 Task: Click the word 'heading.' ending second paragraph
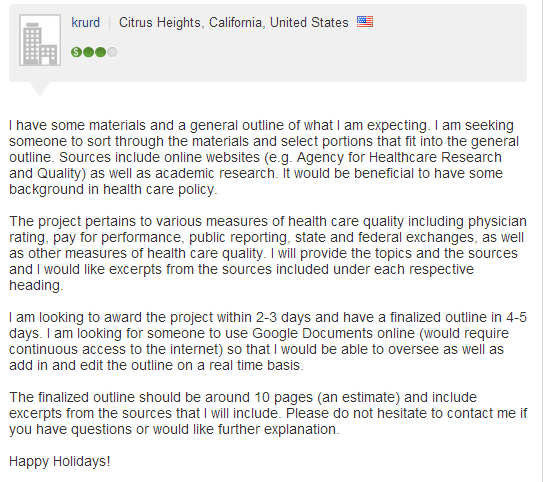[36, 285]
